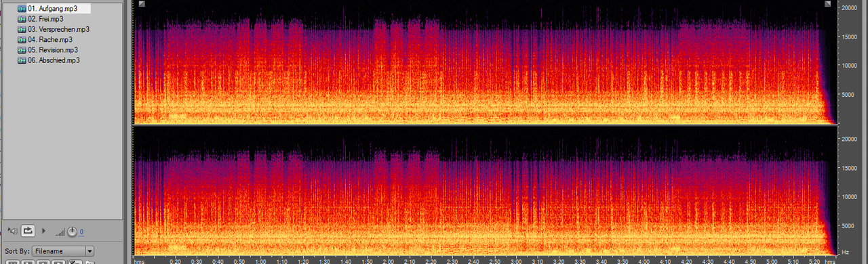Click the audio file icon of 04. Rache.mp3

tap(21, 40)
